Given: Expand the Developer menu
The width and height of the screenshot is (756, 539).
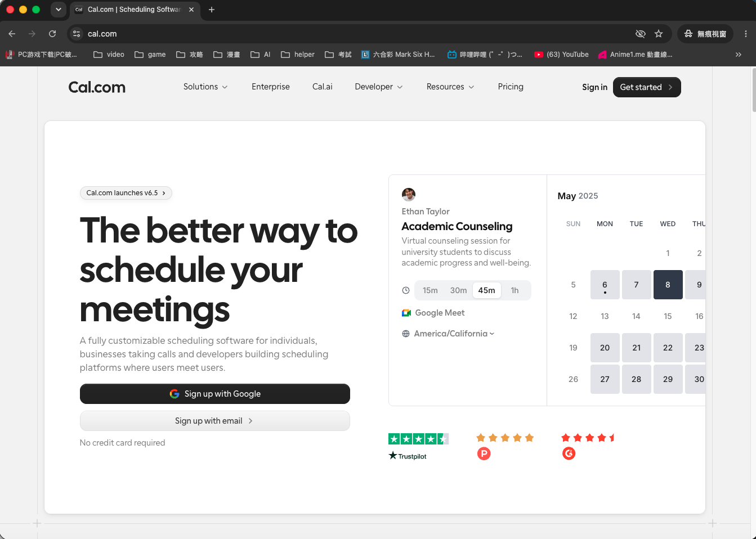Looking at the screenshot, I should [x=379, y=87].
